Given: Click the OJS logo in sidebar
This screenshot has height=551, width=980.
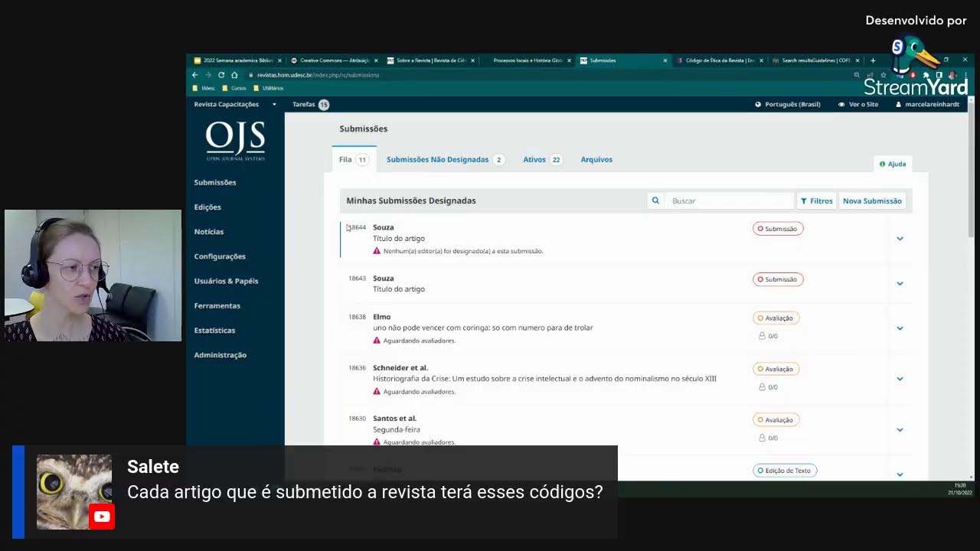Looking at the screenshot, I should pos(235,141).
